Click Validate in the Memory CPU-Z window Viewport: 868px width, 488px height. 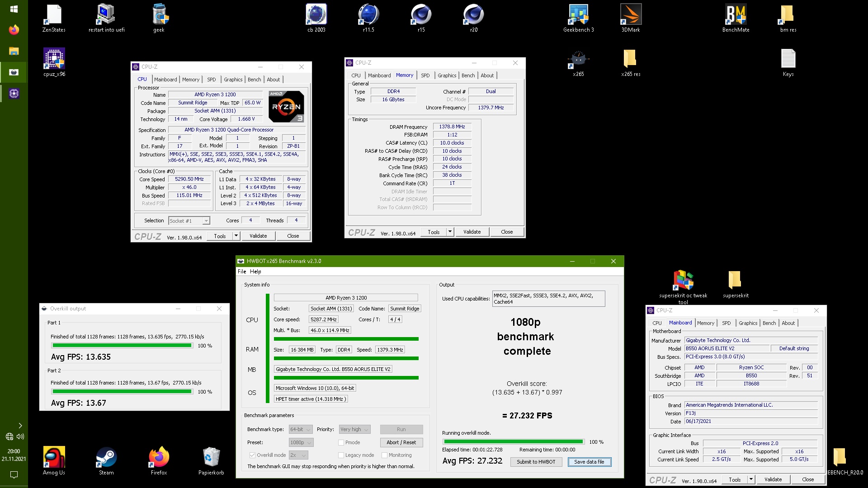[x=472, y=232]
